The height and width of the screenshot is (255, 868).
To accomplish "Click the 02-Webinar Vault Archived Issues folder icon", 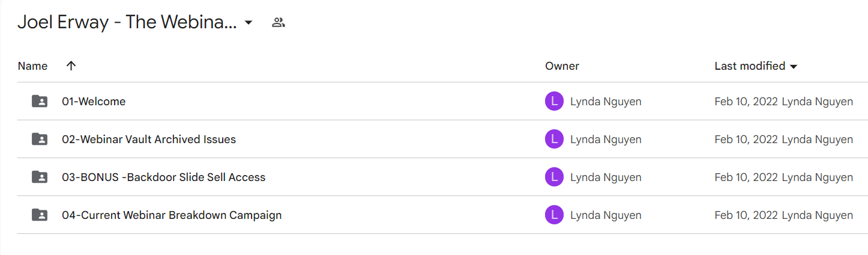I will [x=40, y=140].
